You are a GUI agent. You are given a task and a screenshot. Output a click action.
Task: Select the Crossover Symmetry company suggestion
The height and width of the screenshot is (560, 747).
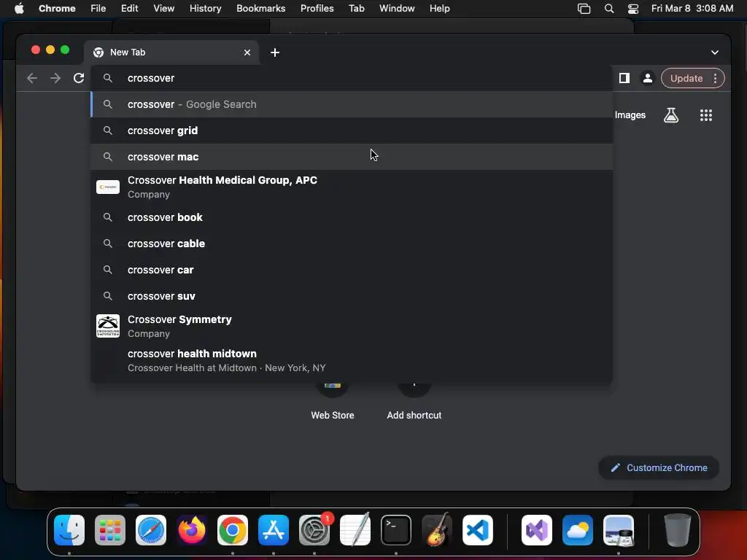coord(351,326)
